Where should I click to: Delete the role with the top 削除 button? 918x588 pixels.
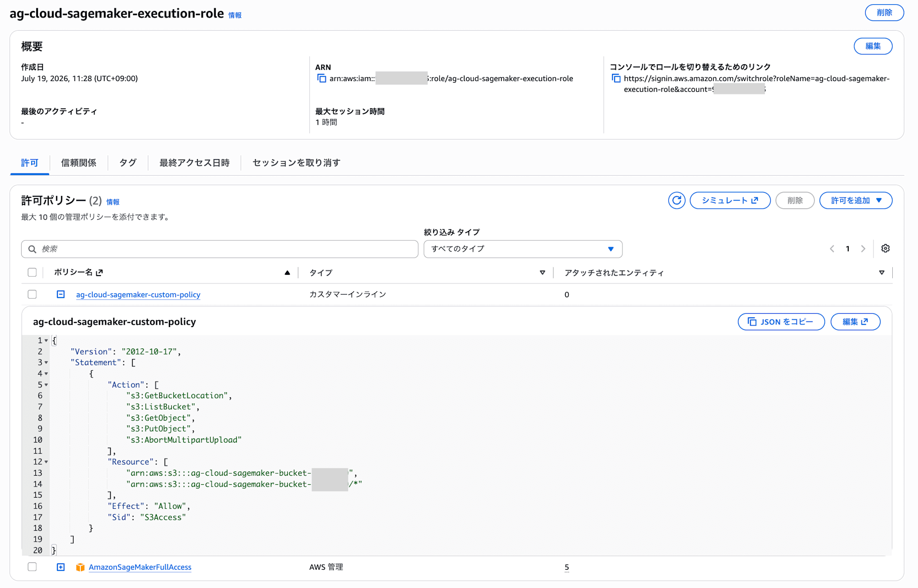pos(884,13)
